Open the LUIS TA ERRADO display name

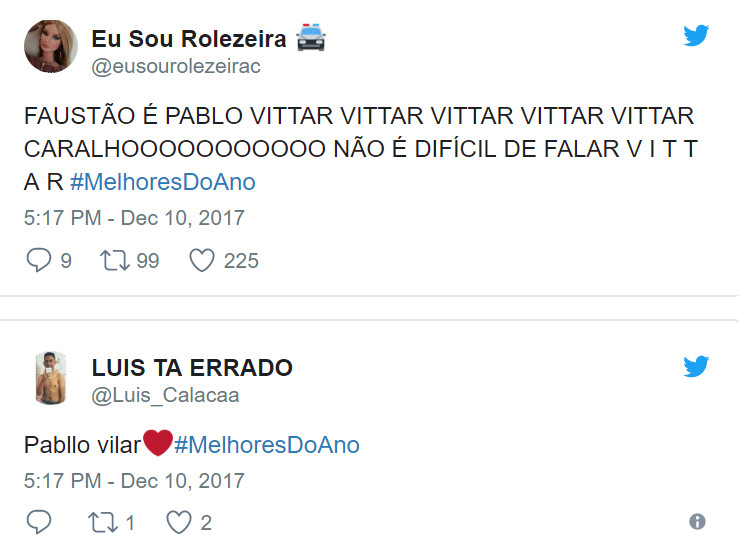click(192, 368)
